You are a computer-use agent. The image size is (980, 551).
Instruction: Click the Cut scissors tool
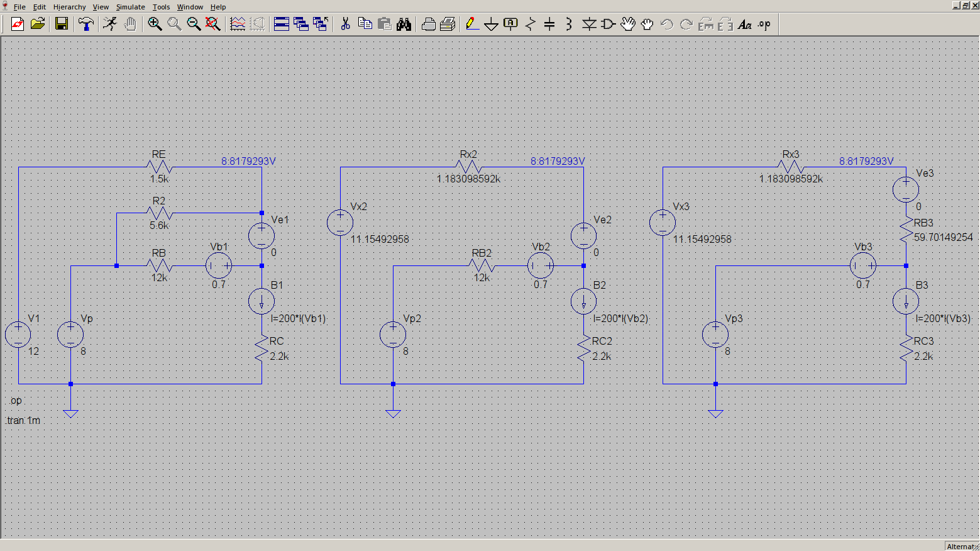(x=345, y=24)
